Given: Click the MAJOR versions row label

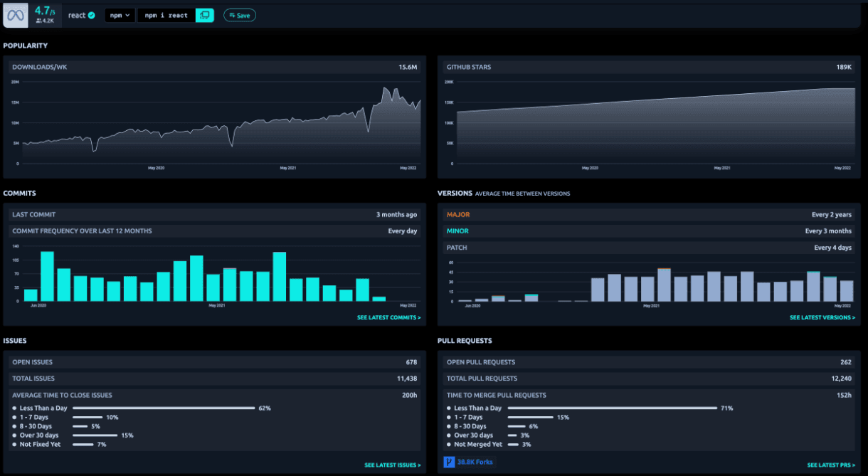Looking at the screenshot, I should pos(458,214).
